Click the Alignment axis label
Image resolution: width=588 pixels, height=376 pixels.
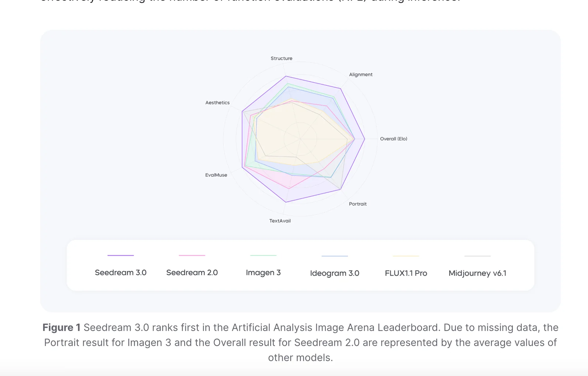[361, 74]
